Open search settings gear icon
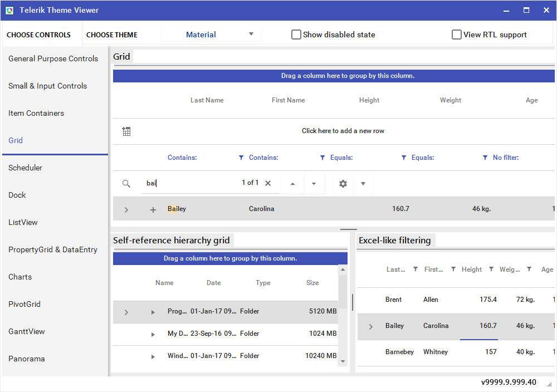This screenshot has width=557, height=392. point(343,184)
